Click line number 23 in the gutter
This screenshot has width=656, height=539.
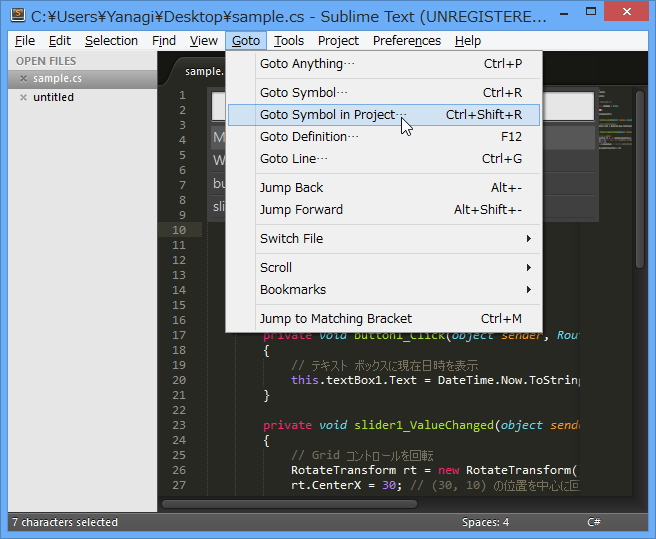pyautogui.click(x=179, y=425)
